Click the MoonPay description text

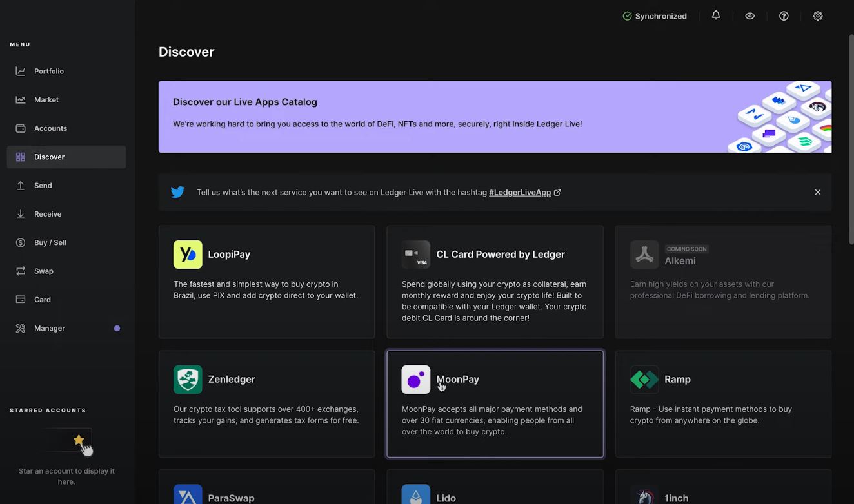pos(492,420)
